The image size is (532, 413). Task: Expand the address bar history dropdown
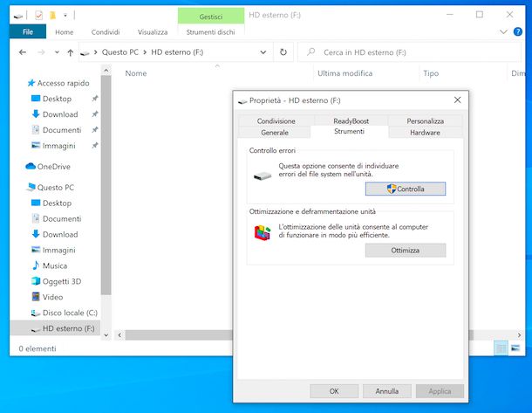point(263,52)
